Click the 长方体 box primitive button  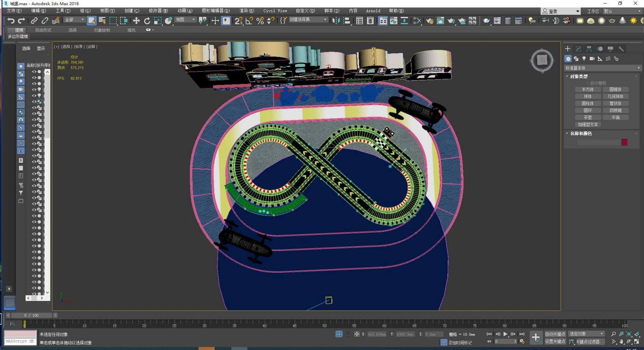588,90
